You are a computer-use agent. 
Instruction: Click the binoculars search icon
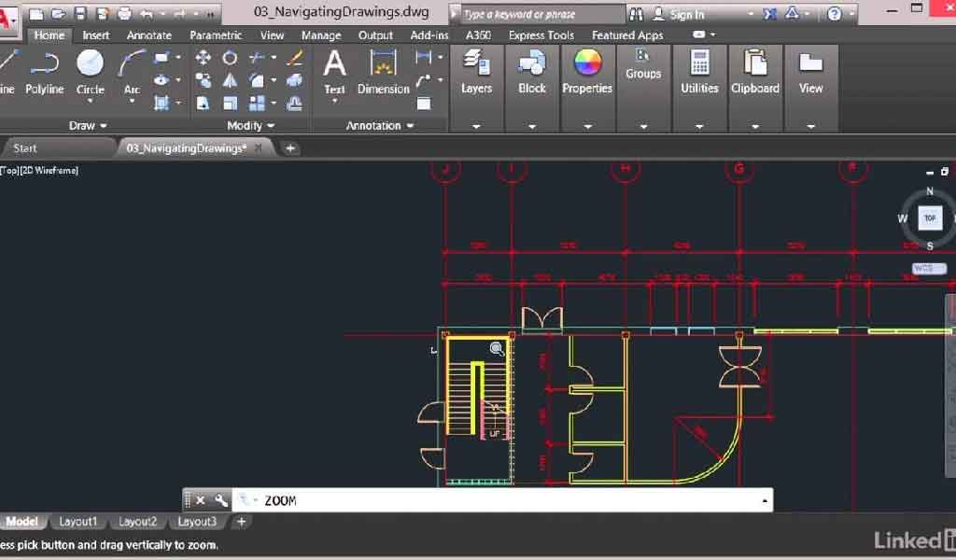tap(636, 13)
